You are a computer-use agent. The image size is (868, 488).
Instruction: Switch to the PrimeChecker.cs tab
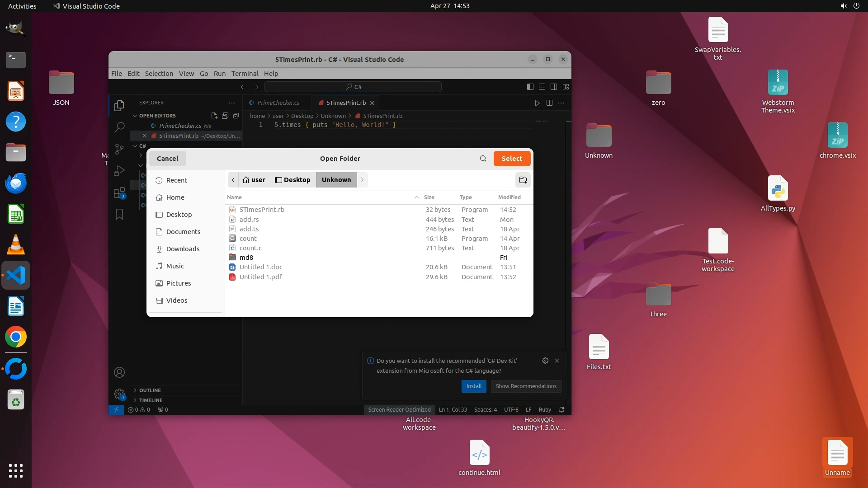click(278, 103)
